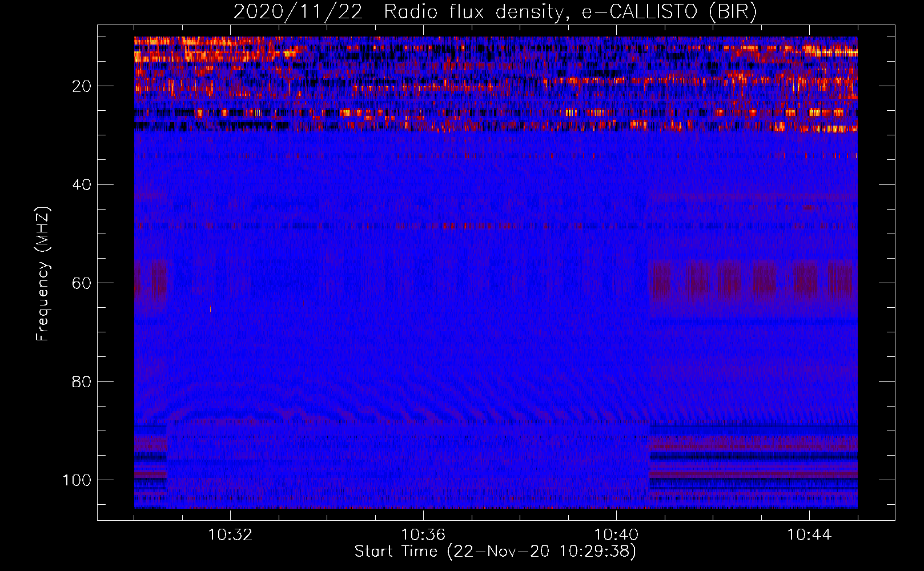The height and width of the screenshot is (571, 924).
Task: Click the 'Frequency (MHZ)' axis label
Action: coord(43,274)
